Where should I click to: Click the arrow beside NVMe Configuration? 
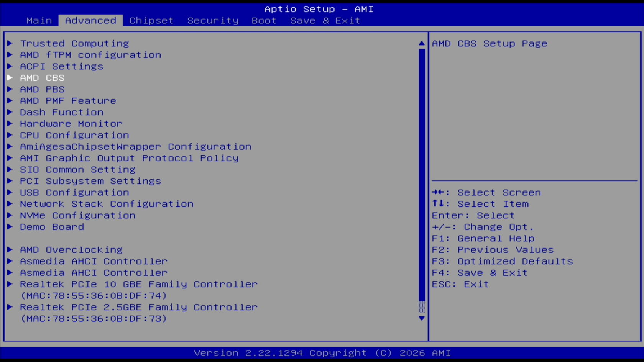[10, 215]
